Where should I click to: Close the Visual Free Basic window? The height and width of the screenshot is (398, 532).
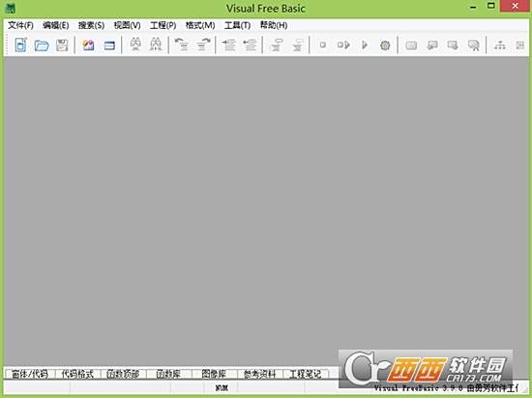click(x=515, y=6)
